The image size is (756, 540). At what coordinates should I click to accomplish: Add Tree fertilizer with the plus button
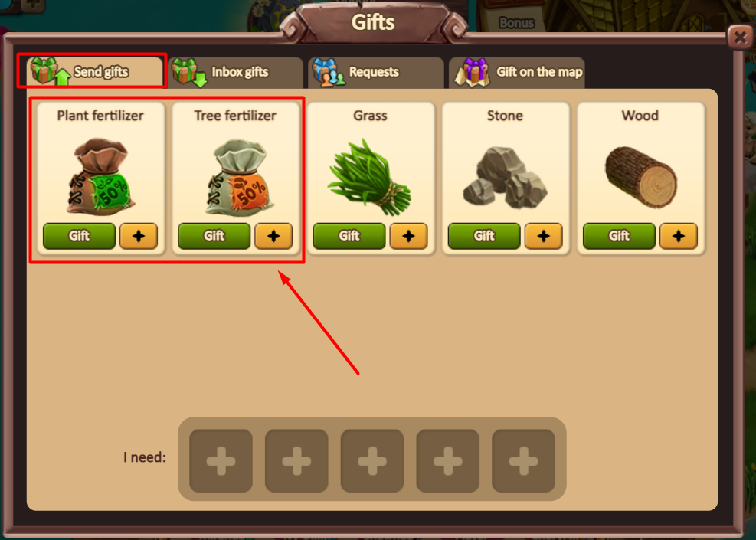[x=273, y=236]
